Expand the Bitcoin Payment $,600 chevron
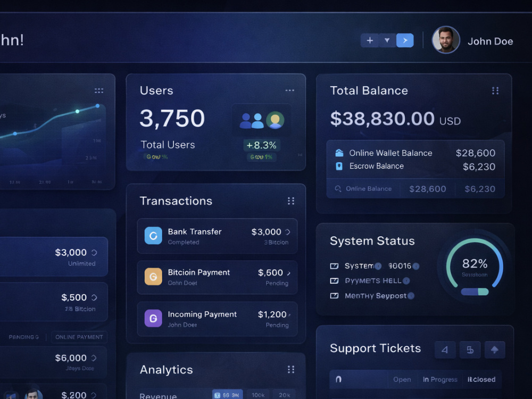Image resolution: width=532 pixels, height=399 pixels. point(288,273)
